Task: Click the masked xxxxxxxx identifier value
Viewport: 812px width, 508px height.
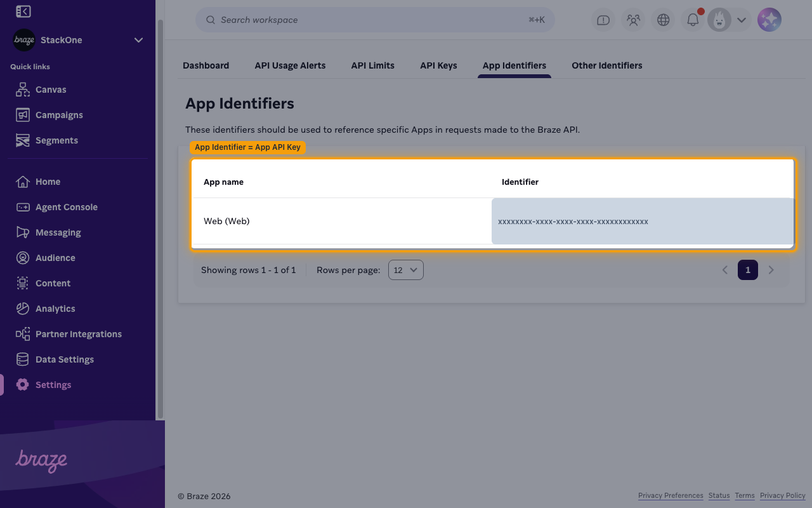Action: [x=573, y=222]
